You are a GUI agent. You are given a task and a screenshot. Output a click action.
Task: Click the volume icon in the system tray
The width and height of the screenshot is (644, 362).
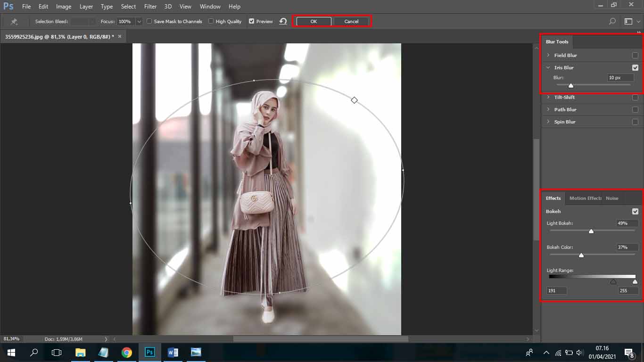coord(580,353)
